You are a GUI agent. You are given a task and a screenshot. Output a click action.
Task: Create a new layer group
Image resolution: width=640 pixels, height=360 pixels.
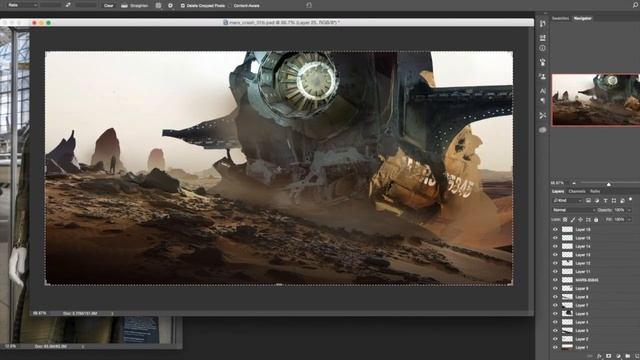click(x=628, y=356)
